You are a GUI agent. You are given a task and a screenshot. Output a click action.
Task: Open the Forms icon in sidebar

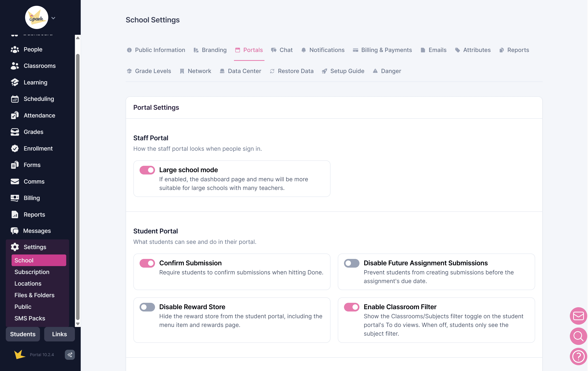click(x=15, y=165)
